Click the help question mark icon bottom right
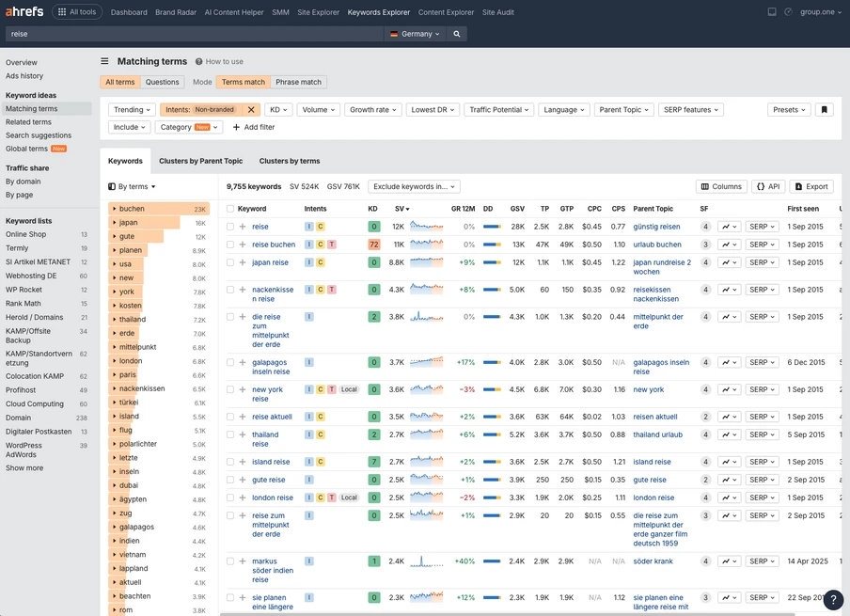 pyautogui.click(x=832, y=598)
